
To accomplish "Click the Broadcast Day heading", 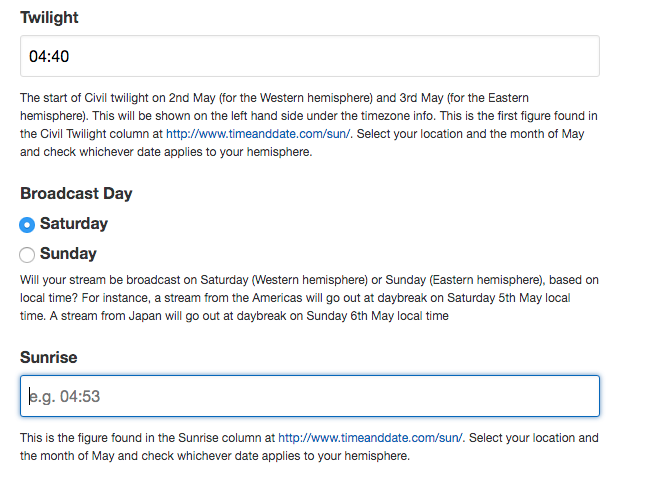I will [76, 193].
